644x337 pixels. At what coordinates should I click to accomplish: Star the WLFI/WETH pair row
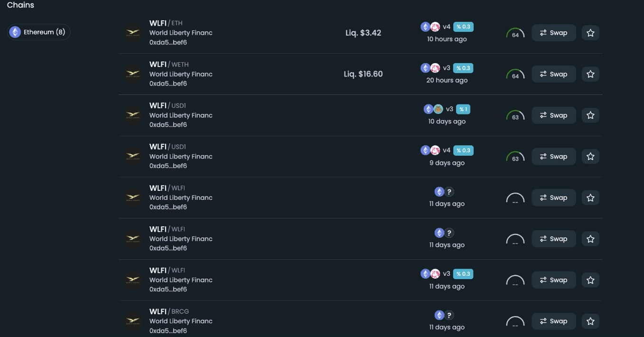(x=590, y=74)
